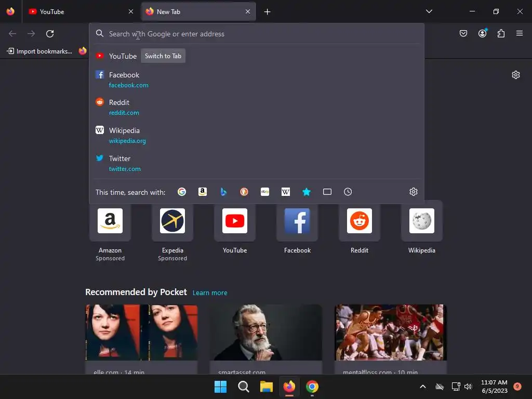Click Import bookmarks button in bookmarks bar
The width and height of the screenshot is (532, 399).
[39, 51]
